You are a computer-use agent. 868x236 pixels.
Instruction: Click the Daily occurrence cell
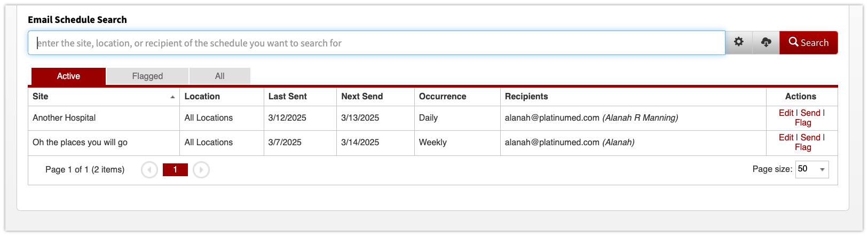[457, 118]
